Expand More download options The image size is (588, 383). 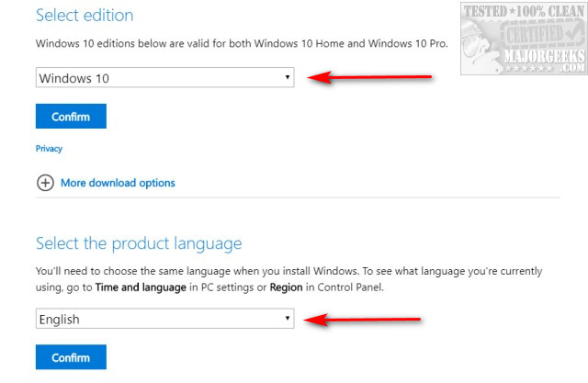point(118,183)
